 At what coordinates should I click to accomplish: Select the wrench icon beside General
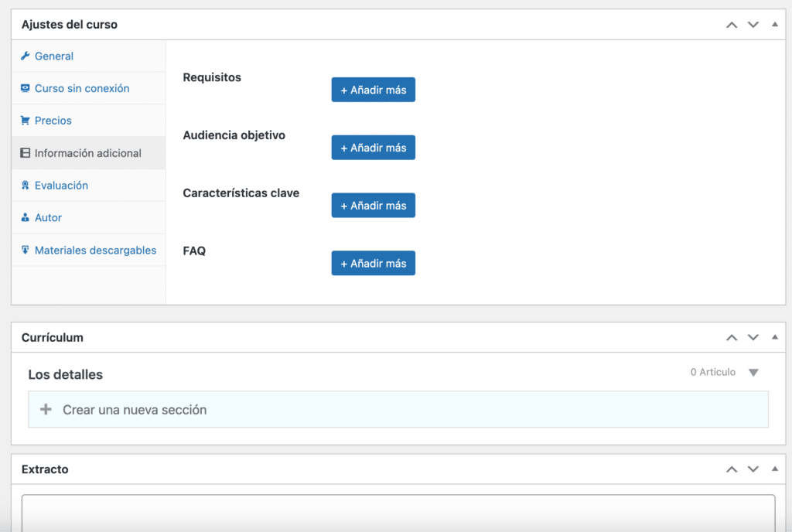(x=26, y=56)
